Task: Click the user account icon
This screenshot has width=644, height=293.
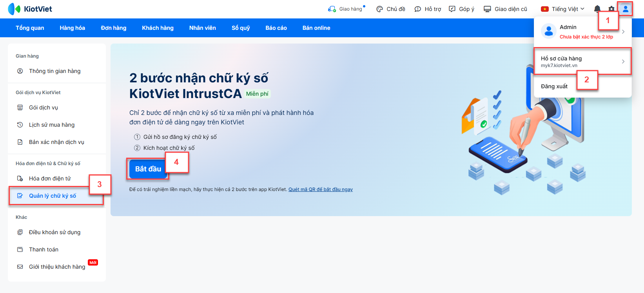Action: [x=626, y=9]
